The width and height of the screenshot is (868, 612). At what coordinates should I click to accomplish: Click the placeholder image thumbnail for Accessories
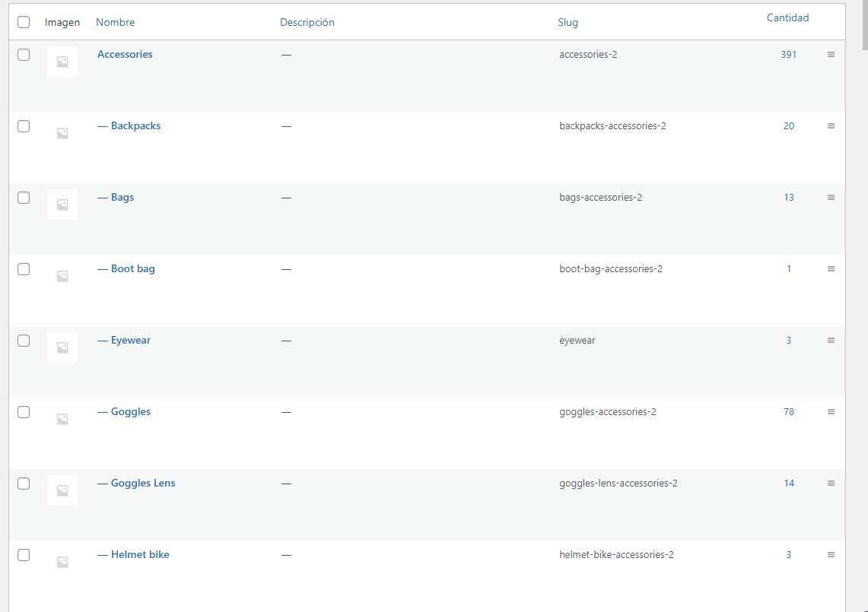[62, 62]
